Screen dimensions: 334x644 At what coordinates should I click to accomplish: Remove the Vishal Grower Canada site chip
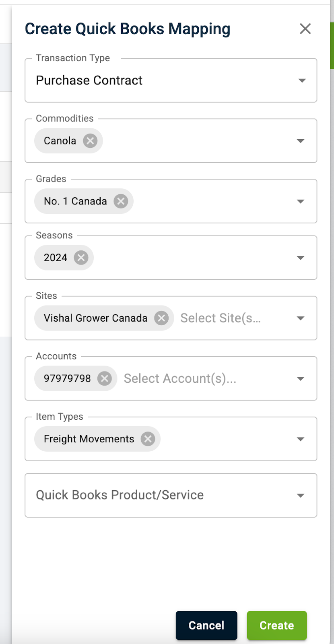pyautogui.click(x=161, y=318)
